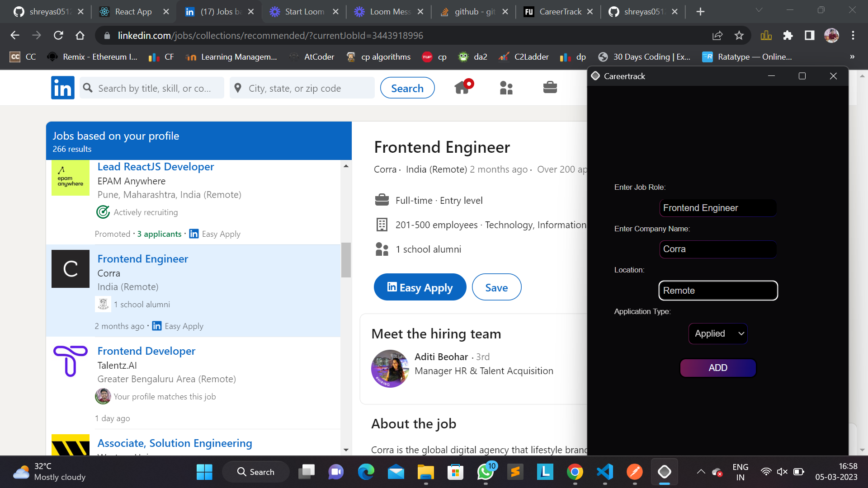Open the Frontend Developer Talentz.AI listing

tap(146, 351)
